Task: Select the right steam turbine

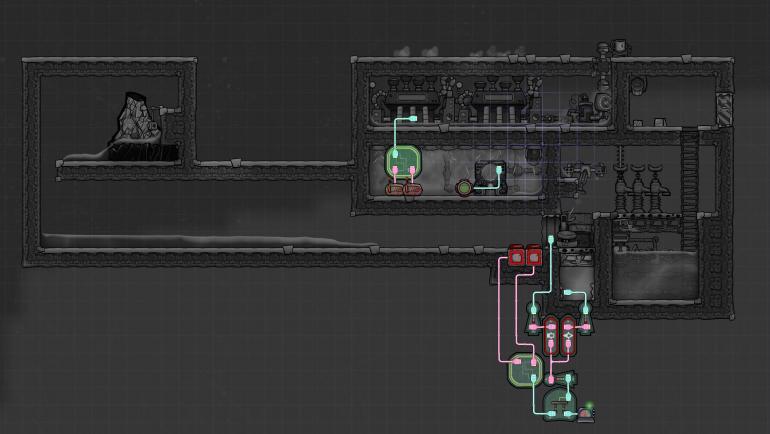Action: pyautogui.click(x=498, y=99)
